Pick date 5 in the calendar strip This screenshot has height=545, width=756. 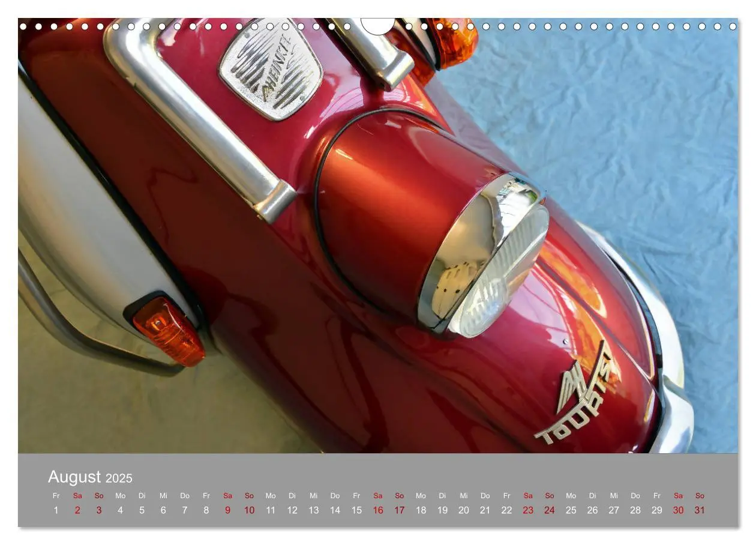(x=142, y=510)
